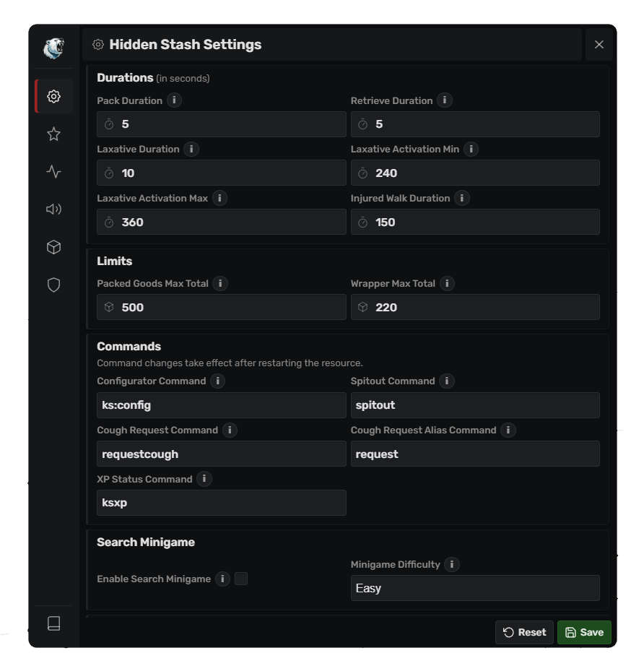Open the gear settings sidebar tab
Image resolution: width=644 pixels, height=666 pixels.
53,96
